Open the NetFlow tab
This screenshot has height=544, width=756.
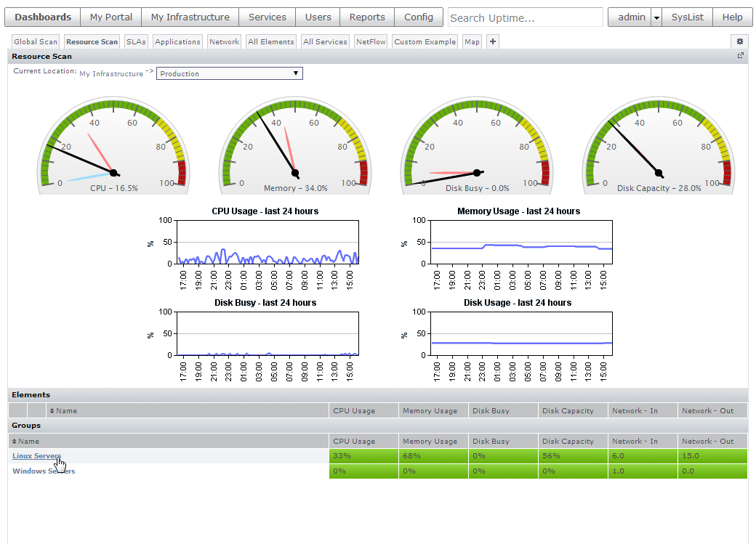(x=371, y=42)
